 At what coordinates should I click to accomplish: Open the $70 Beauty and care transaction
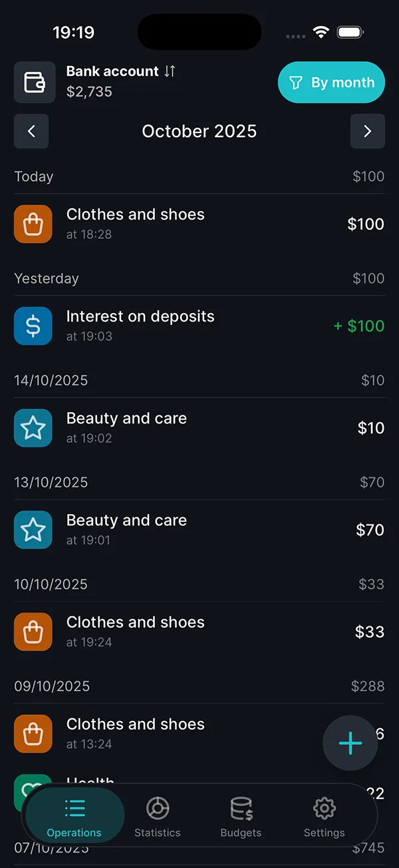tap(199, 530)
